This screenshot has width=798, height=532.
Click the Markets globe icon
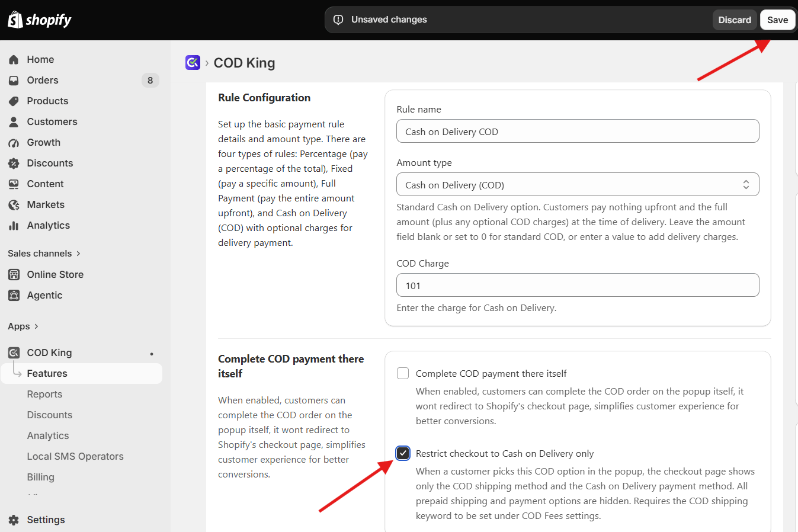point(14,204)
